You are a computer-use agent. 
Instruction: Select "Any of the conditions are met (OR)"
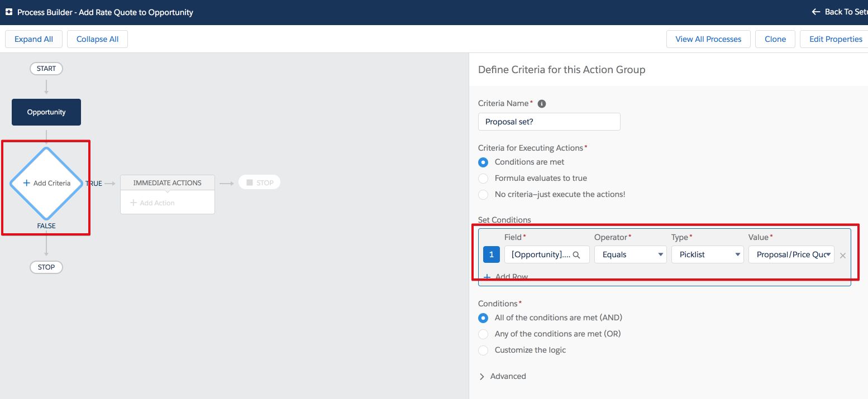[483, 334]
